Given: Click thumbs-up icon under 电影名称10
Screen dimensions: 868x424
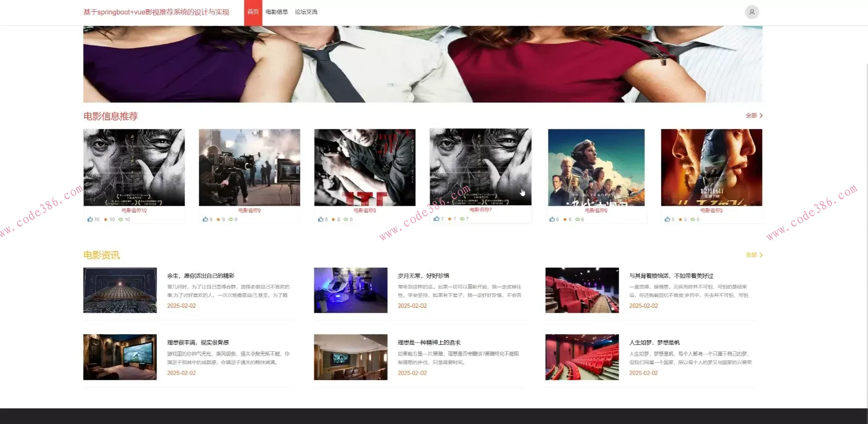Looking at the screenshot, I should click(x=90, y=219).
